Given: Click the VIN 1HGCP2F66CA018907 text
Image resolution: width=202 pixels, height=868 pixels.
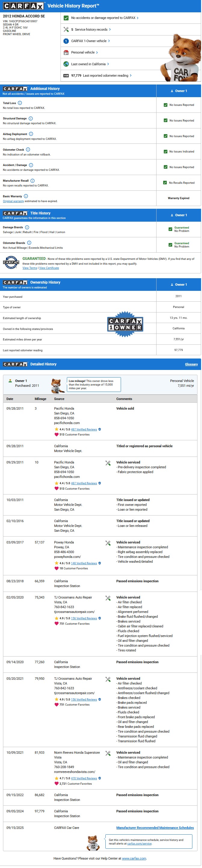Looking at the screenshot, I should 20,21.
